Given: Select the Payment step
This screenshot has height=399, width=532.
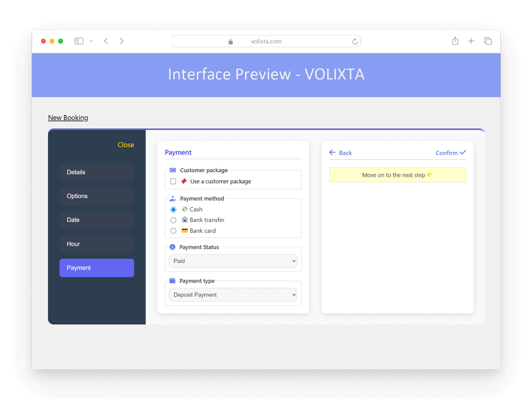Looking at the screenshot, I should click(x=97, y=268).
